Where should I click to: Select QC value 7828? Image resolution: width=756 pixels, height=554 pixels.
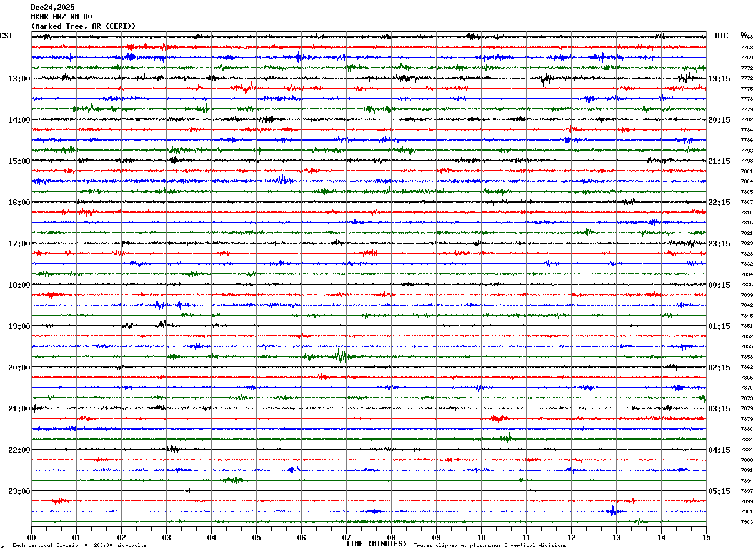click(747, 254)
